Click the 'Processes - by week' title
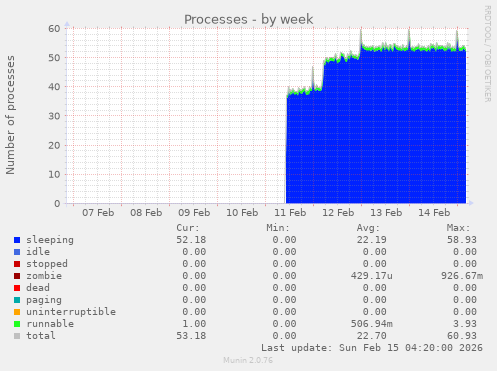 coord(248,19)
